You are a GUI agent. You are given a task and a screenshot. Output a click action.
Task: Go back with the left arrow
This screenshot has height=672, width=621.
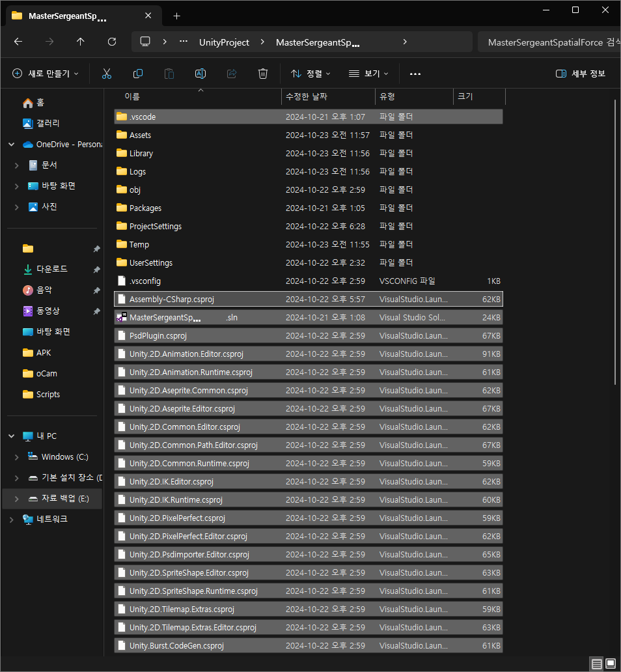click(x=18, y=42)
